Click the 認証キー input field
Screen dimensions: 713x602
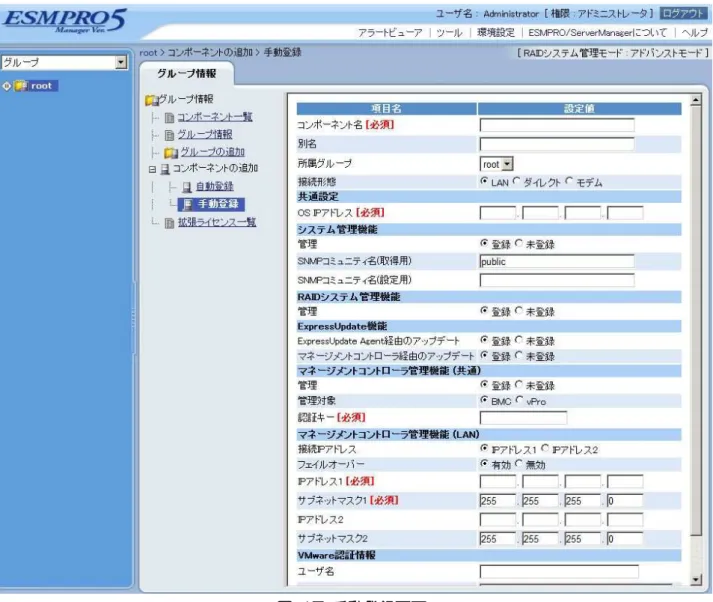[x=523, y=417]
